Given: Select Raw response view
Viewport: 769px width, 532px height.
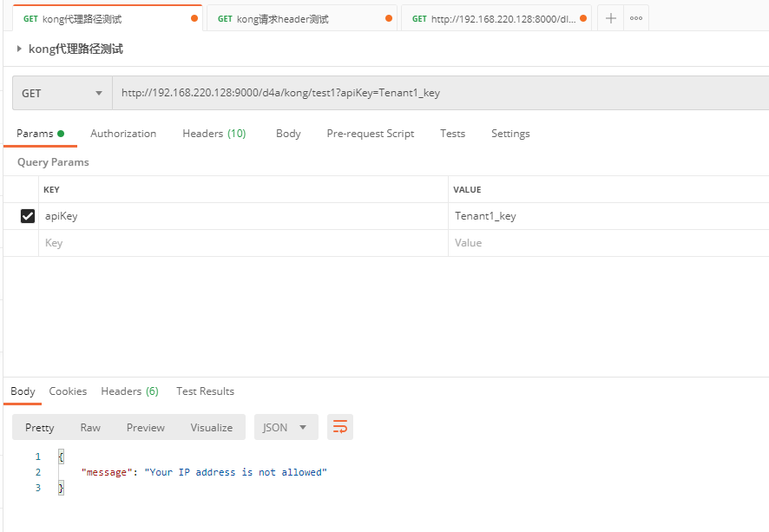Looking at the screenshot, I should (x=90, y=428).
